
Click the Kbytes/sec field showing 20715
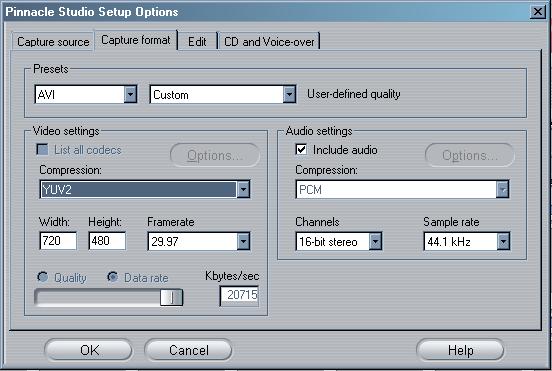tap(239, 296)
